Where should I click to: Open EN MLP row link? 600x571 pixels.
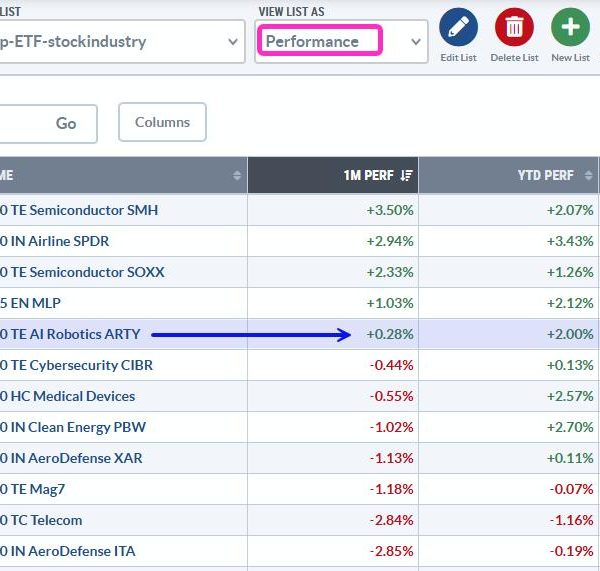pyautogui.click(x=30, y=303)
